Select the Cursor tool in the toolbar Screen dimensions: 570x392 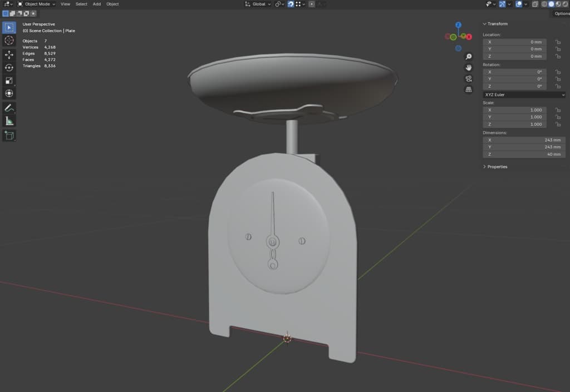click(9, 41)
